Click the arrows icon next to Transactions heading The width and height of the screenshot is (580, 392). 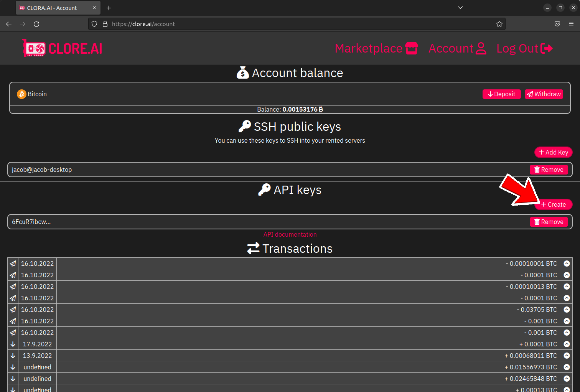(253, 248)
